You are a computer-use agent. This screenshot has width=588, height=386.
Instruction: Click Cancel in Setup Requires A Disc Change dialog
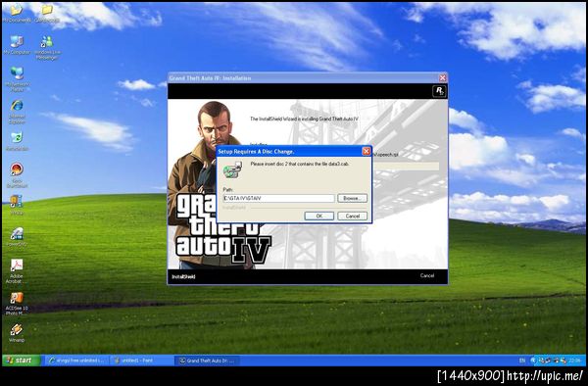[x=353, y=216]
